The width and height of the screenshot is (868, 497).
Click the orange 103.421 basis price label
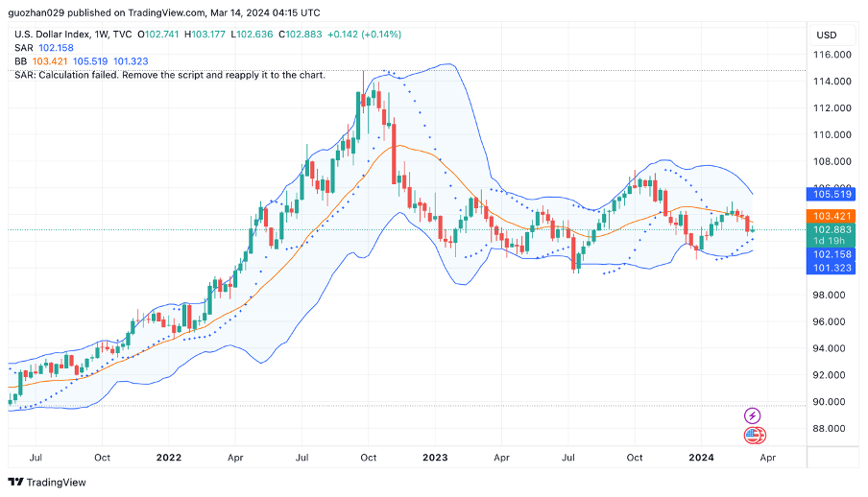(x=832, y=217)
